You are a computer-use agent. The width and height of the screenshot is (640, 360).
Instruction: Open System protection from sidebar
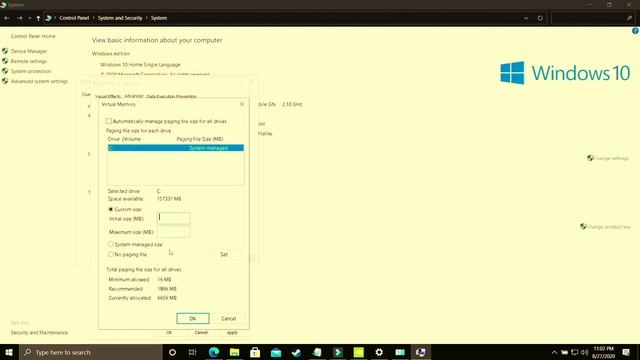31,71
